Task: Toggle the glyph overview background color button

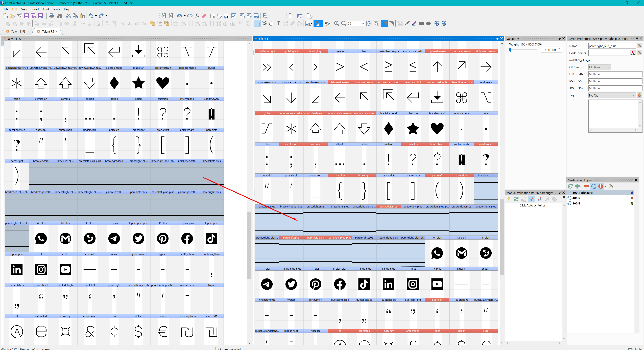Action: click(327, 24)
